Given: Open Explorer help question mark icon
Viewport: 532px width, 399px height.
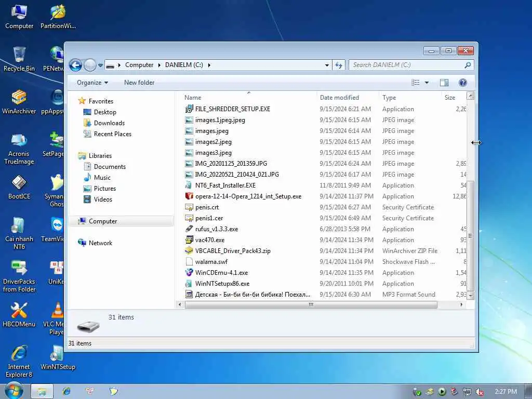Looking at the screenshot, I should tap(463, 83).
